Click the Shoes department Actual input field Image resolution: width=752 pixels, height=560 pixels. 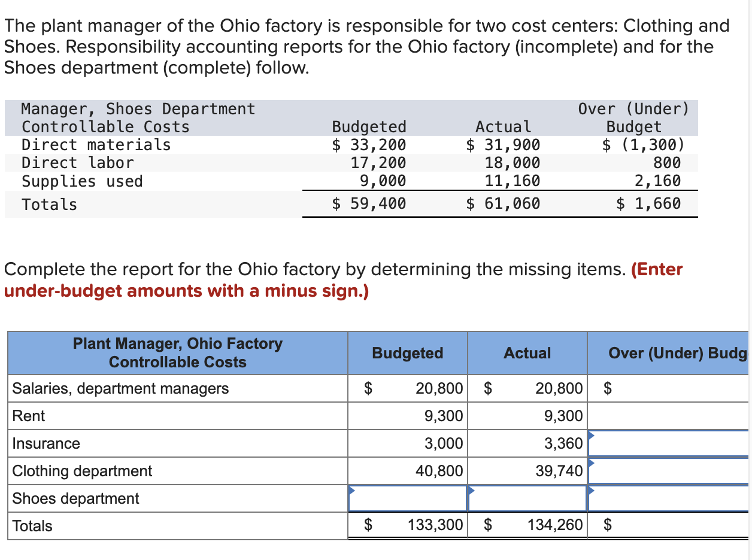pyautogui.click(x=527, y=498)
